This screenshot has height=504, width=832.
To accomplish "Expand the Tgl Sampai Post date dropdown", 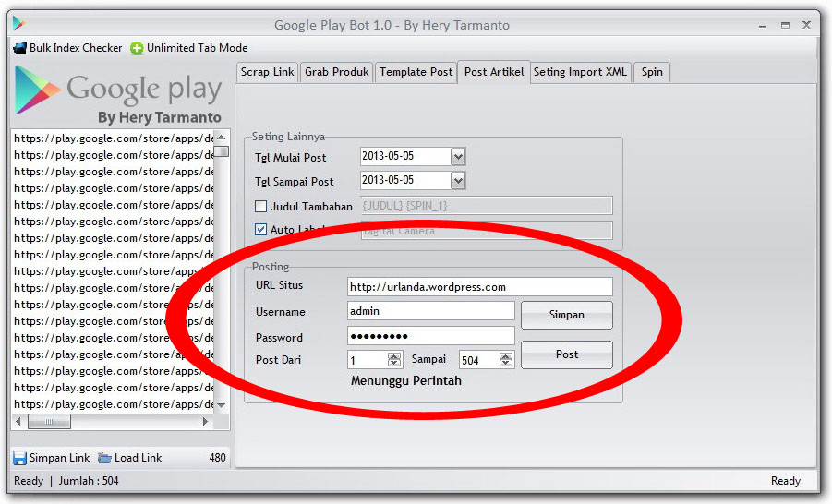I will pos(458,181).
